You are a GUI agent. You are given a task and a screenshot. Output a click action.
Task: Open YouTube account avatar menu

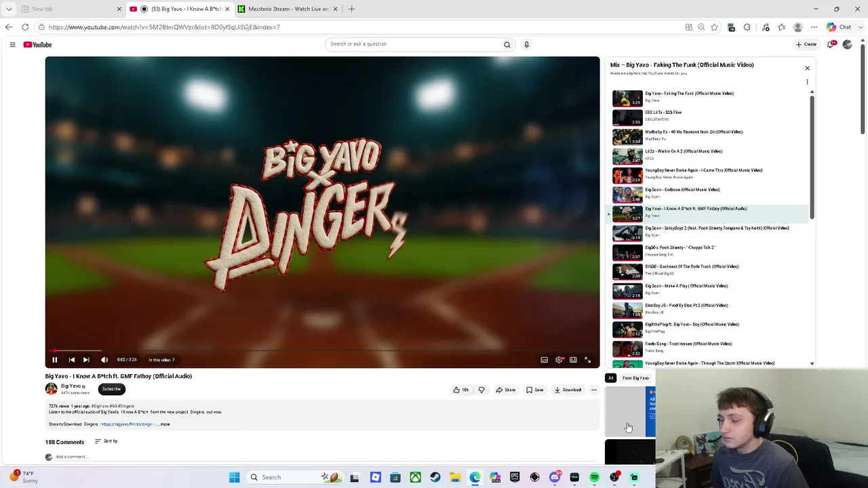(x=848, y=45)
